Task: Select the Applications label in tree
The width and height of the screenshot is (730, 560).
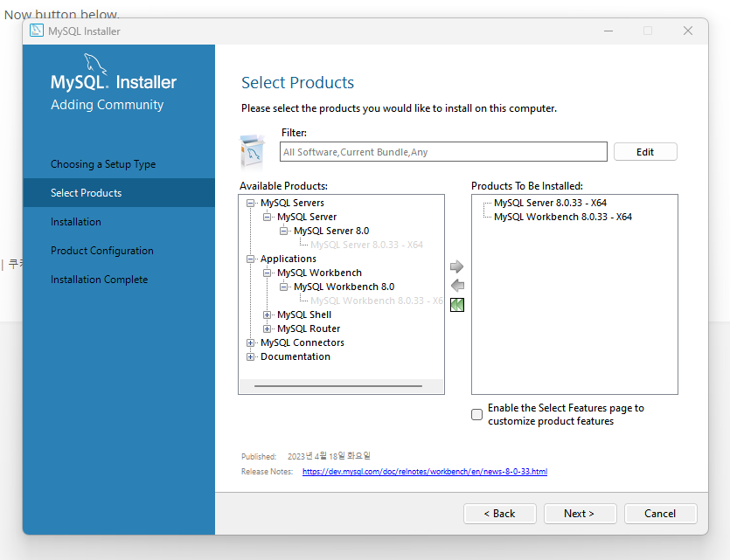Action: [x=289, y=259]
